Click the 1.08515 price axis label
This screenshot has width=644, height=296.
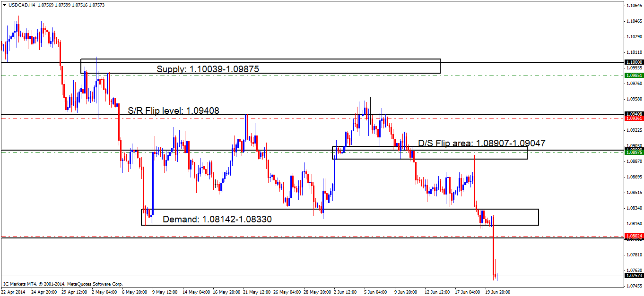coord(634,192)
